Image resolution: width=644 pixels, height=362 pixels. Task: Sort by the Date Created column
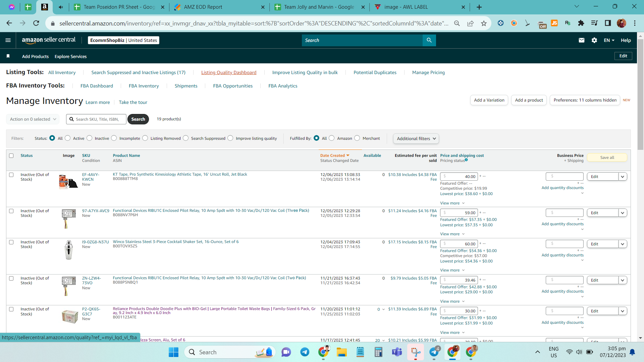335,156
